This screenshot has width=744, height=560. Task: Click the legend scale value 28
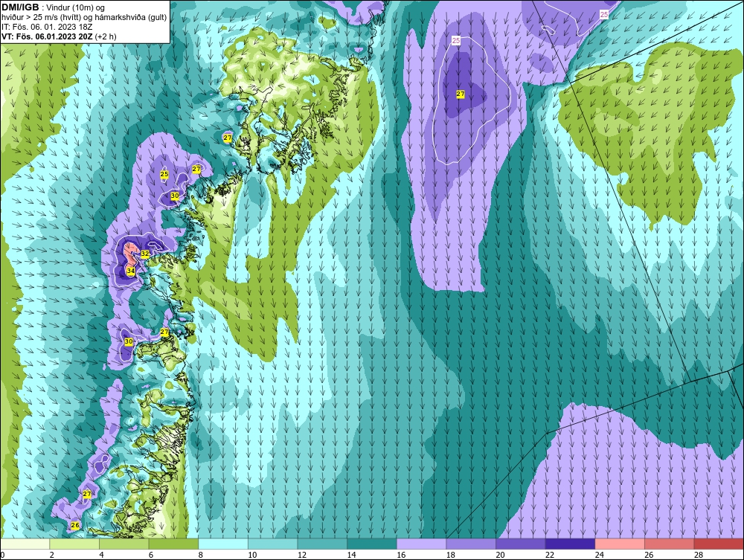[x=699, y=555]
